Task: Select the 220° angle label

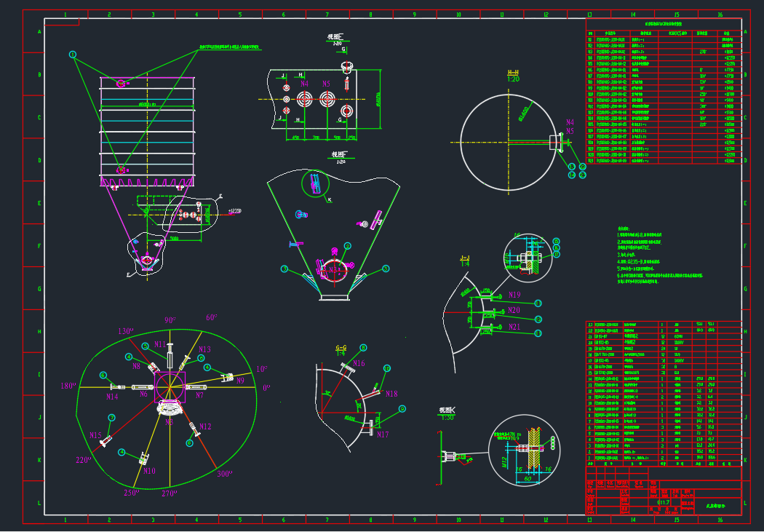Action: pos(83,459)
